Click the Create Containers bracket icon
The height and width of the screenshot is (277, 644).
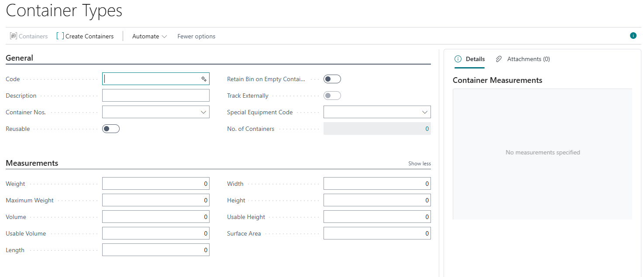click(60, 36)
